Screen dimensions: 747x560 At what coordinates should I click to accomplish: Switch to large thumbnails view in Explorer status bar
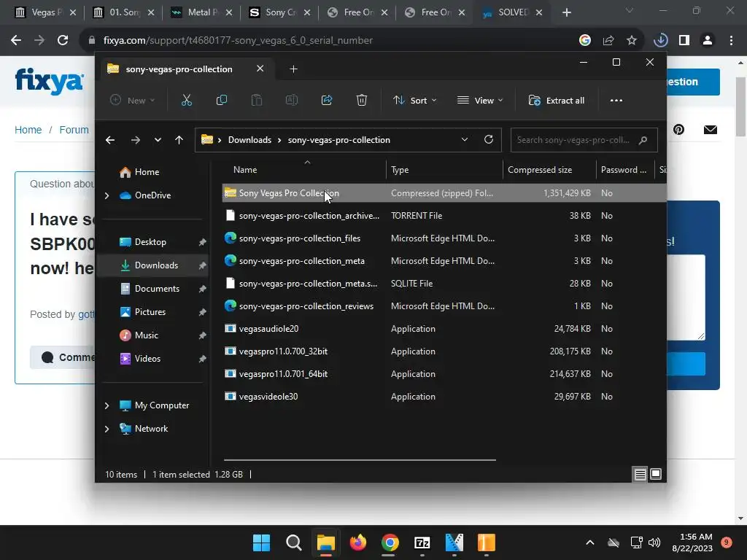656,474
